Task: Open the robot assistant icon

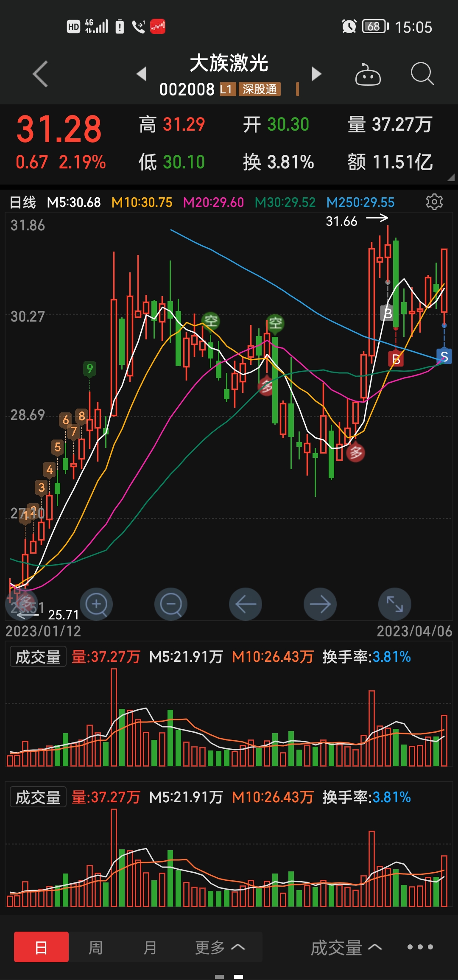Action: [368, 75]
